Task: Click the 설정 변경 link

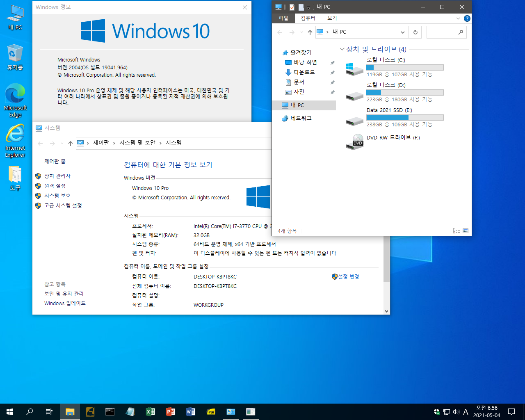Action: [348, 277]
